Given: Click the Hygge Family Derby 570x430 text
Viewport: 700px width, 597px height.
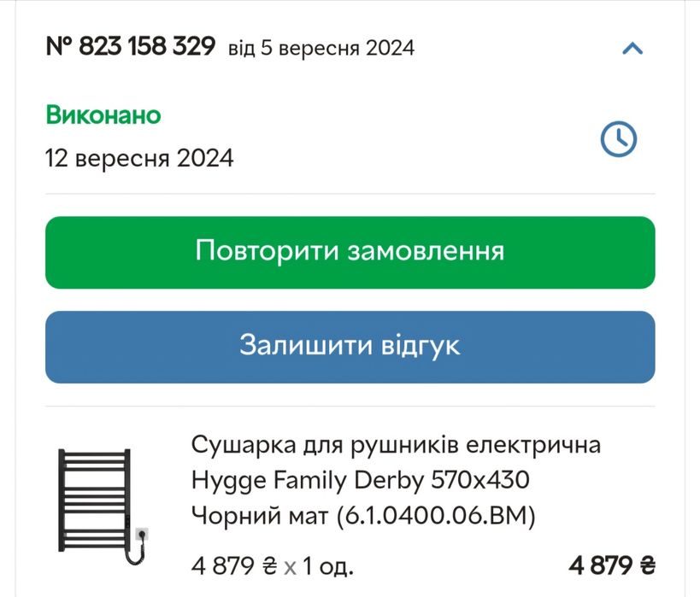Looking at the screenshot, I should point(360,481).
